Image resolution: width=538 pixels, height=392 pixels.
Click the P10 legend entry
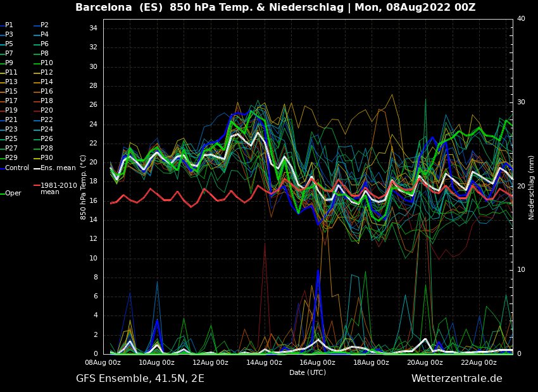pyautogui.click(x=44, y=63)
